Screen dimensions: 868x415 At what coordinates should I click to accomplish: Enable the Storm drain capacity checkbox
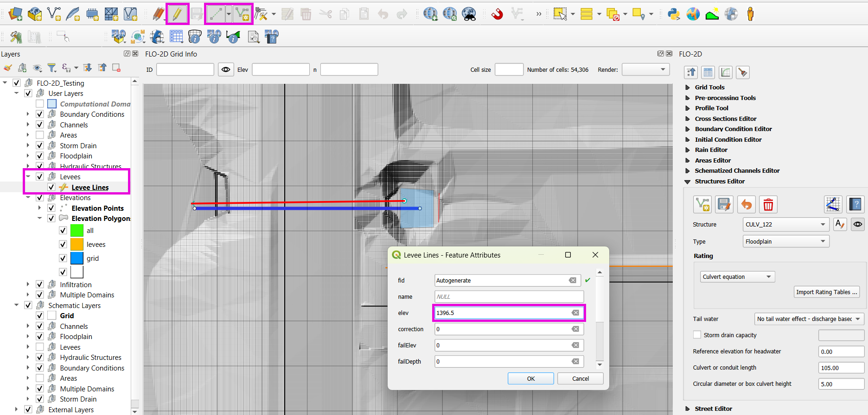tap(697, 335)
